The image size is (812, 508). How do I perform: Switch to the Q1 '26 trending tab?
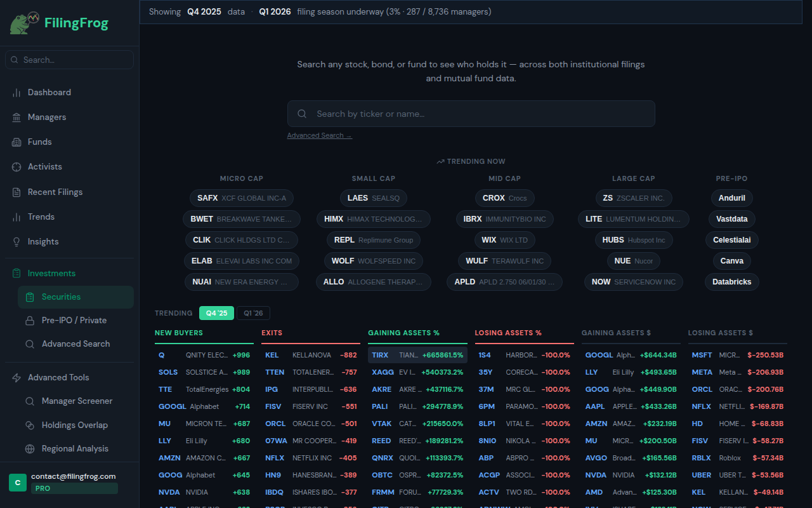click(252, 312)
